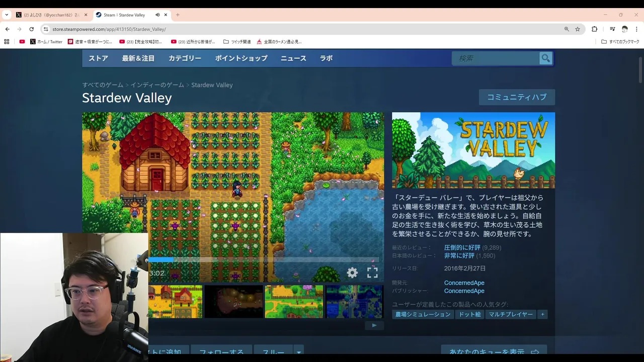
Task: Select the 農場シミュレーション tag
Action: [423, 314]
